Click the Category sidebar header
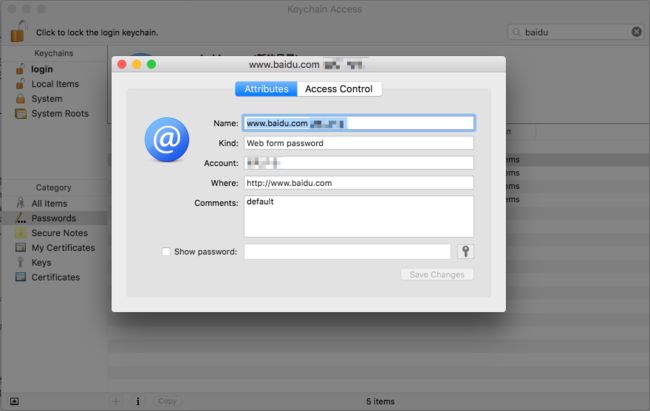This screenshot has height=411, width=650. pyautogui.click(x=53, y=187)
